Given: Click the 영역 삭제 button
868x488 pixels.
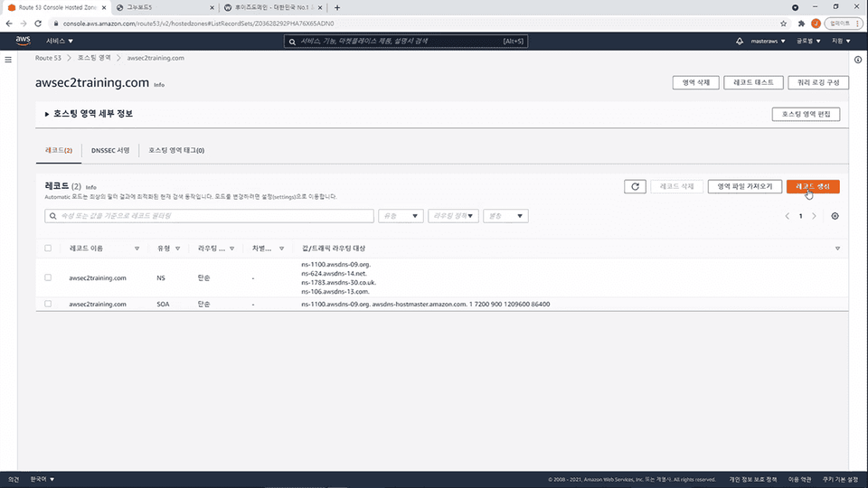Looking at the screenshot, I should [x=696, y=82].
